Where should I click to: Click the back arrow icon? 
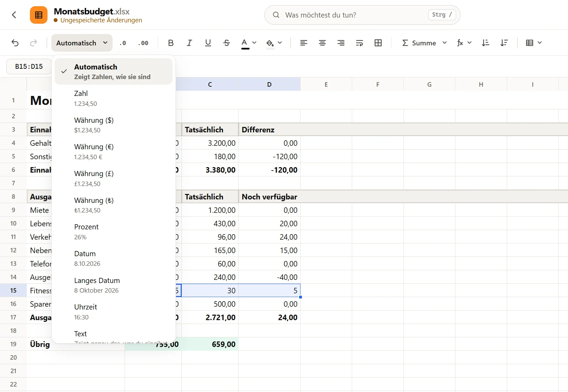click(14, 15)
